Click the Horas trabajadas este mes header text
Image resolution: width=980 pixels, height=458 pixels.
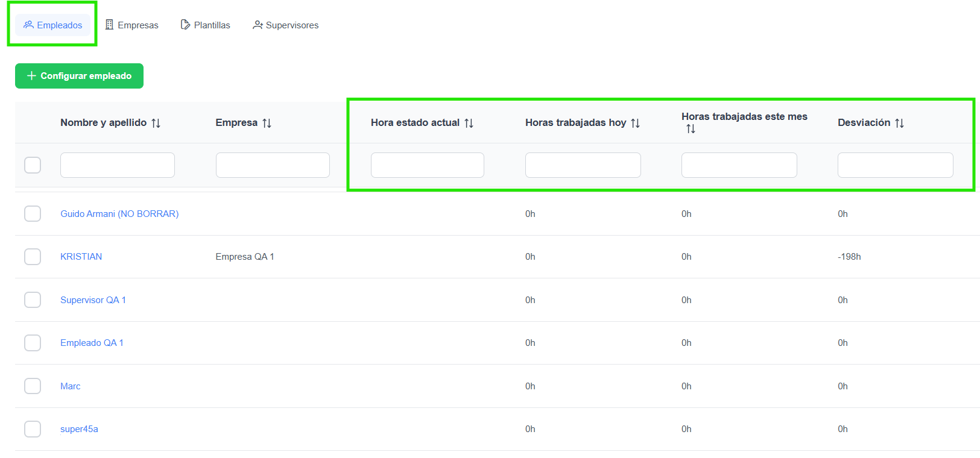tap(744, 116)
